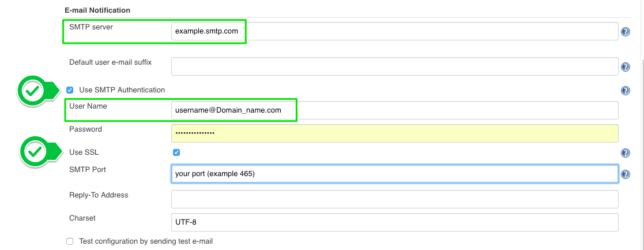The width and height of the screenshot is (644, 250).
Task: Focus the SMTP Port input field
Action: [394, 174]
